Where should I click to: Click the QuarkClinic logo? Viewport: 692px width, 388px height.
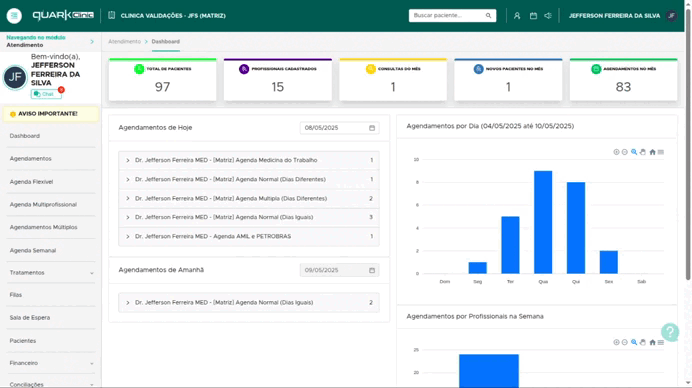[63, 15]
